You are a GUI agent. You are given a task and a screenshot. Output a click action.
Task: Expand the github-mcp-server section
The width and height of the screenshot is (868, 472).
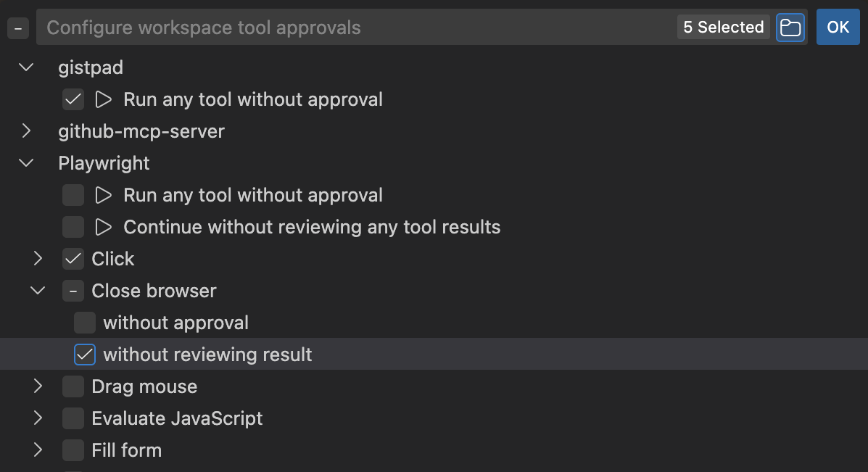[x=26, y=131]
